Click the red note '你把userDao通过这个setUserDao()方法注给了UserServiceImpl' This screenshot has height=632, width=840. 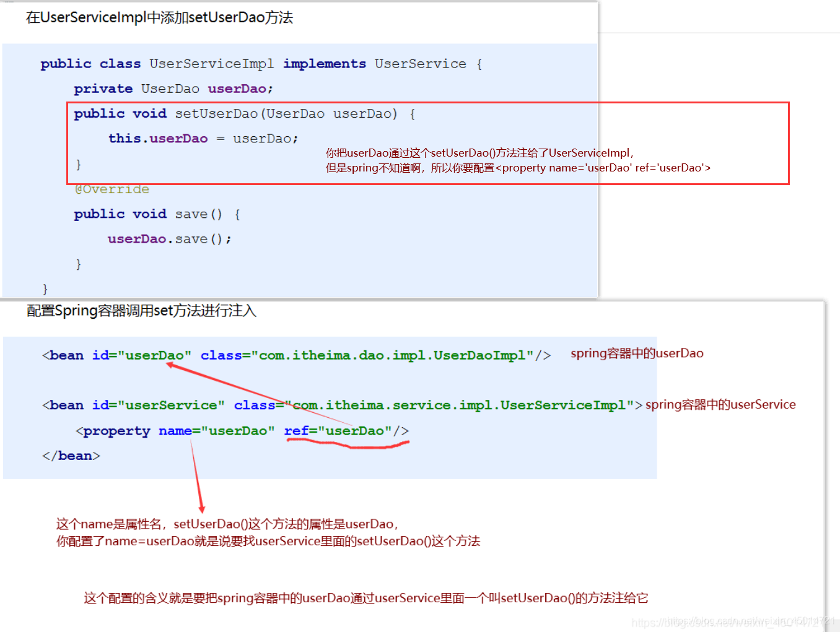pos(479,153)
